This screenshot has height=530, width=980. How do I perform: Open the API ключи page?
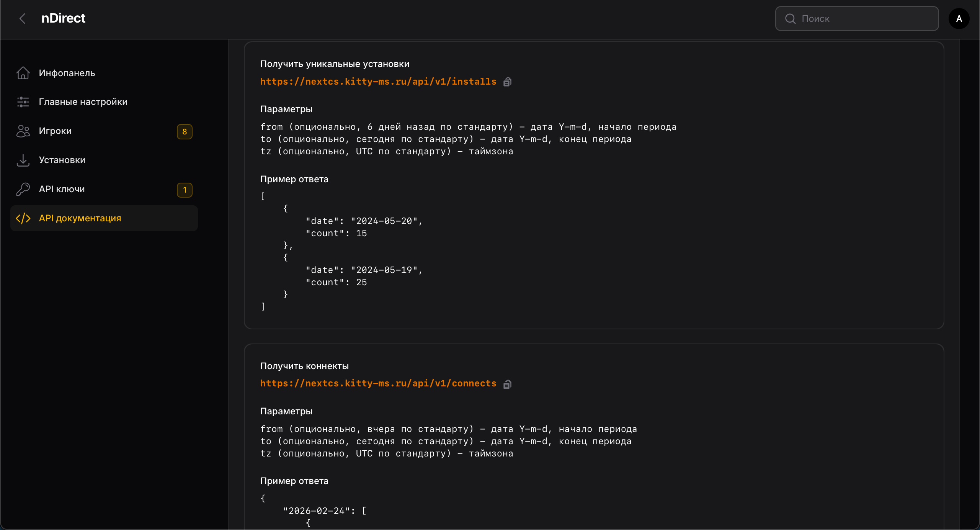point(62,189)
